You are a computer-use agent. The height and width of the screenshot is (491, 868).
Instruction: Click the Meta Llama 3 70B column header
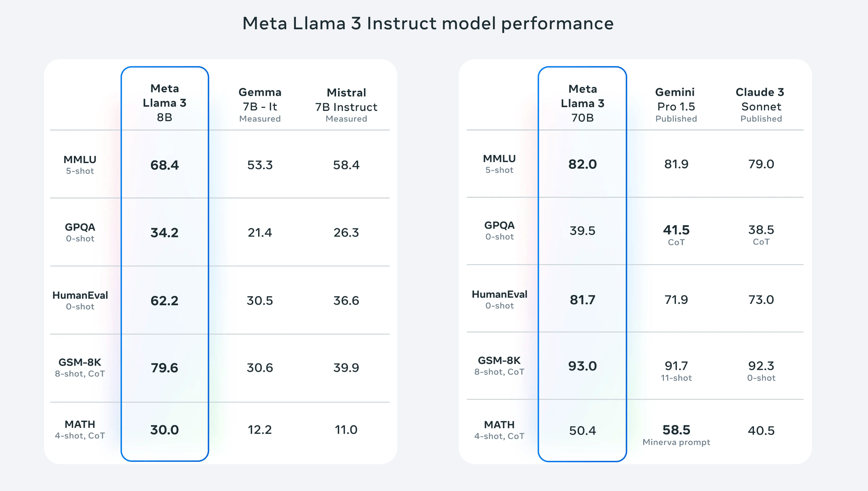(582, 103)
